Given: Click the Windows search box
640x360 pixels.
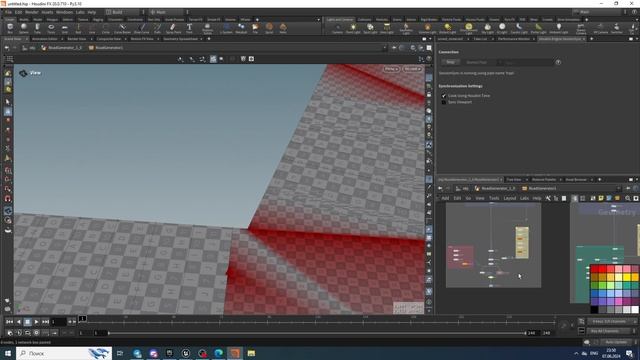Looking at the screenshot, I should 64,353.
